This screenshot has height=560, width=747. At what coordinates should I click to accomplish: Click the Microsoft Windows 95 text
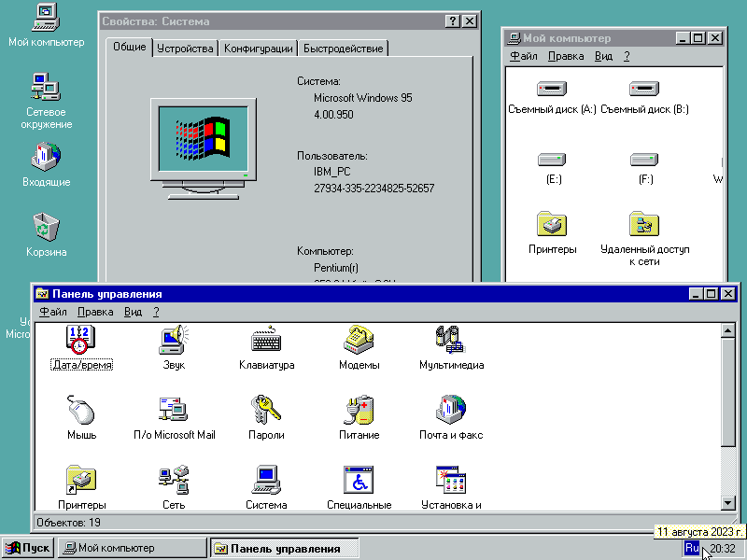point(363,98)
